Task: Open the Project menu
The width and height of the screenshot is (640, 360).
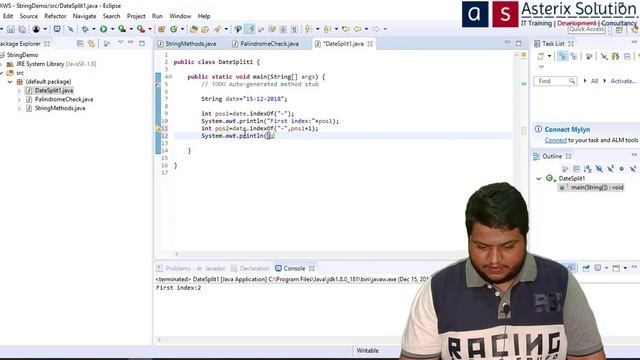Action: coord(136,16)
